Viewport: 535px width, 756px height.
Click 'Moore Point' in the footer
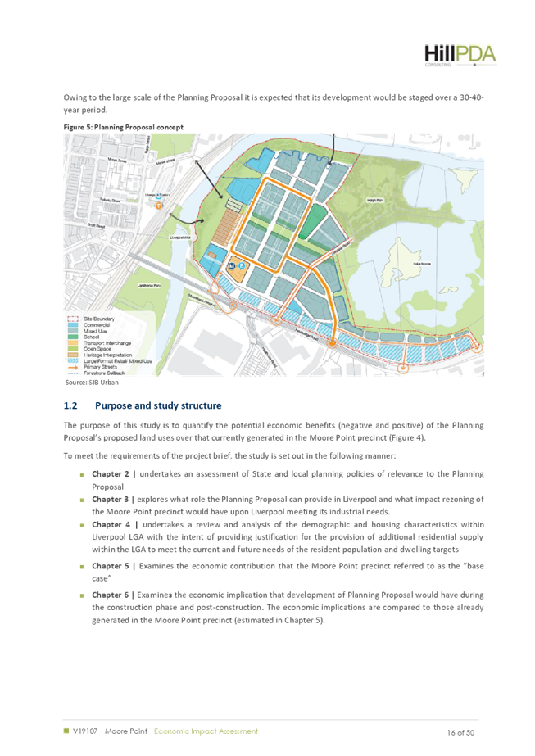point(126,731)
